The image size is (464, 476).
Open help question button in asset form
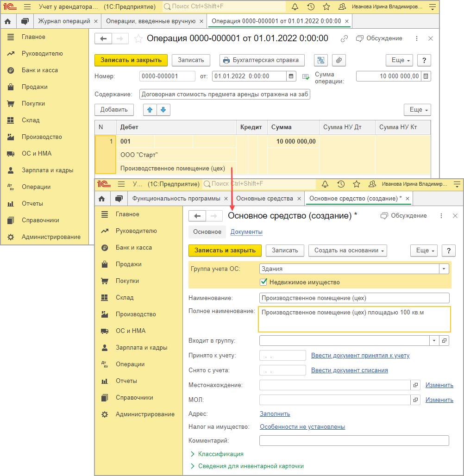pos(449,251)
